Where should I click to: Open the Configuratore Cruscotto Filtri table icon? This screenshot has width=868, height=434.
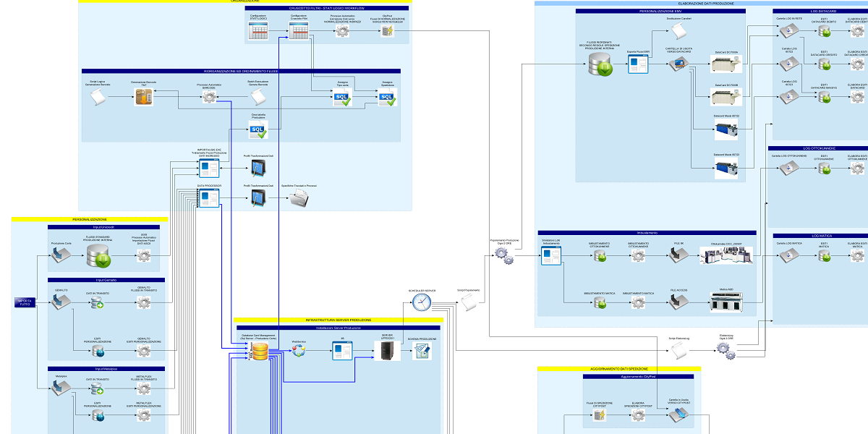click(299, 32)
